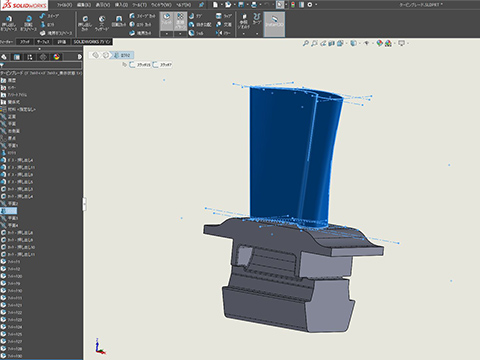
Task: Open the Hole Wizard tool
Action: 102,24
